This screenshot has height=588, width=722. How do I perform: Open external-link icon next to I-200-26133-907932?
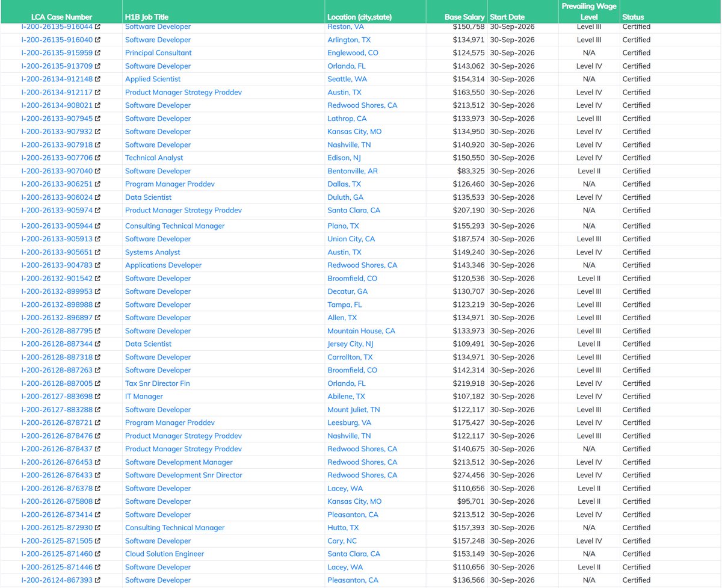coord(97,132)
